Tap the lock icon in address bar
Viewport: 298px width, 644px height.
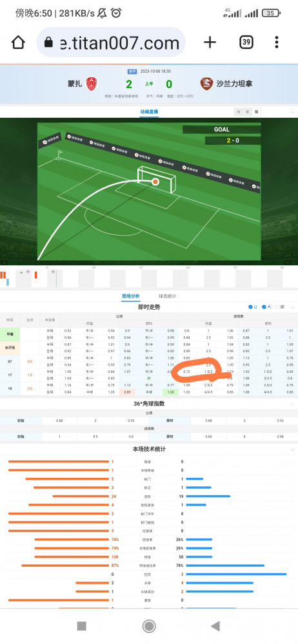[x=48, y=43]
